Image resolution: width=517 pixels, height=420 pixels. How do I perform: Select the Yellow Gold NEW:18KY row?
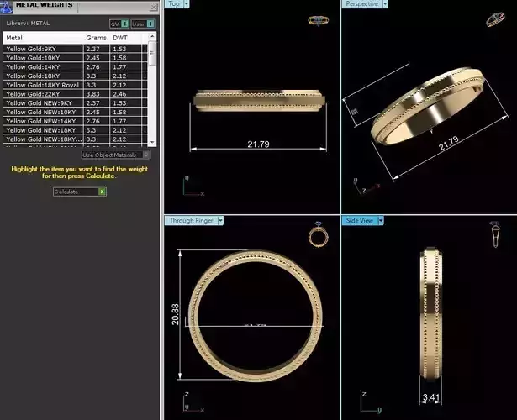point(75,130)
